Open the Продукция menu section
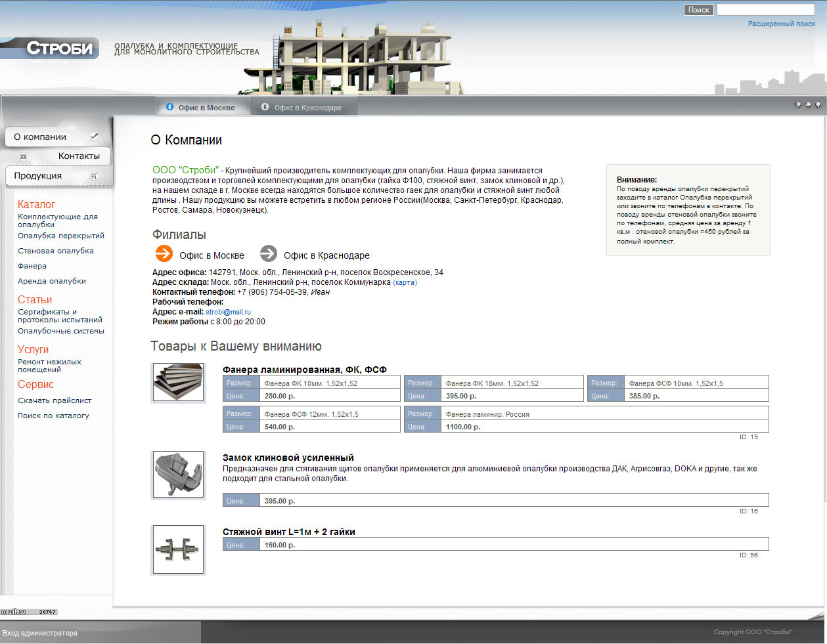Image resolution: width=827 pixels, height=644 pixels. point(38,176)
